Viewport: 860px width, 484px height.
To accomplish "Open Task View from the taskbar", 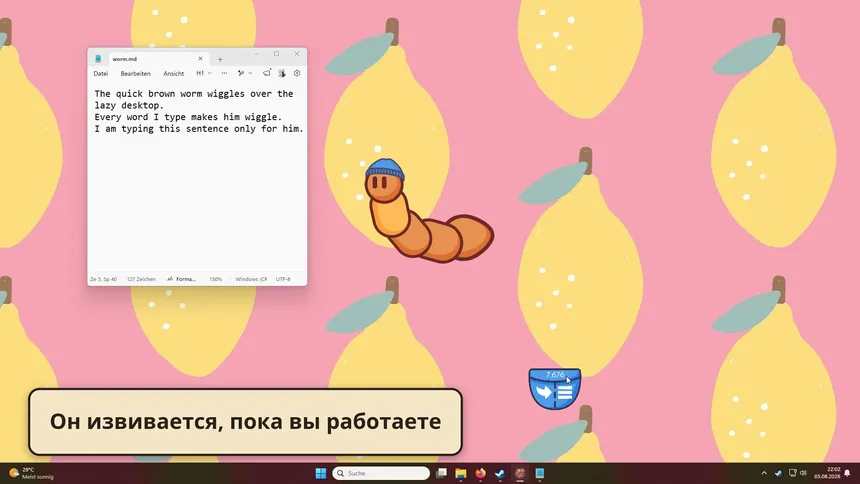I will coord(442,473).
